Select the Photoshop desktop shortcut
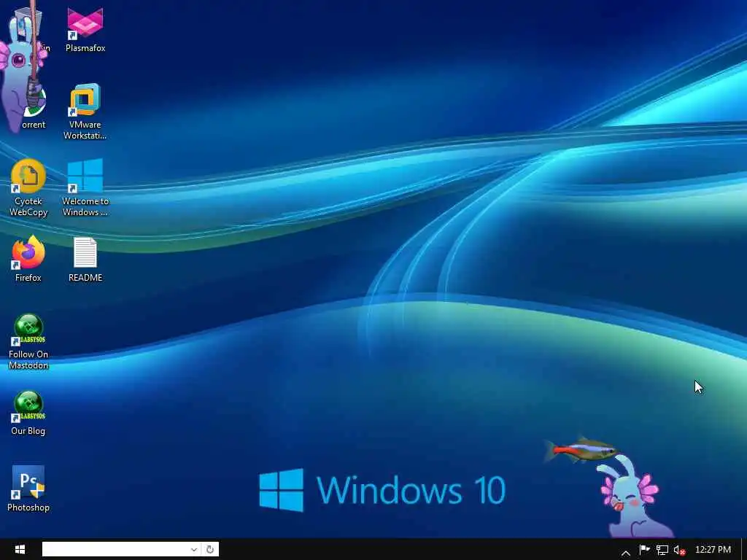 28,489
